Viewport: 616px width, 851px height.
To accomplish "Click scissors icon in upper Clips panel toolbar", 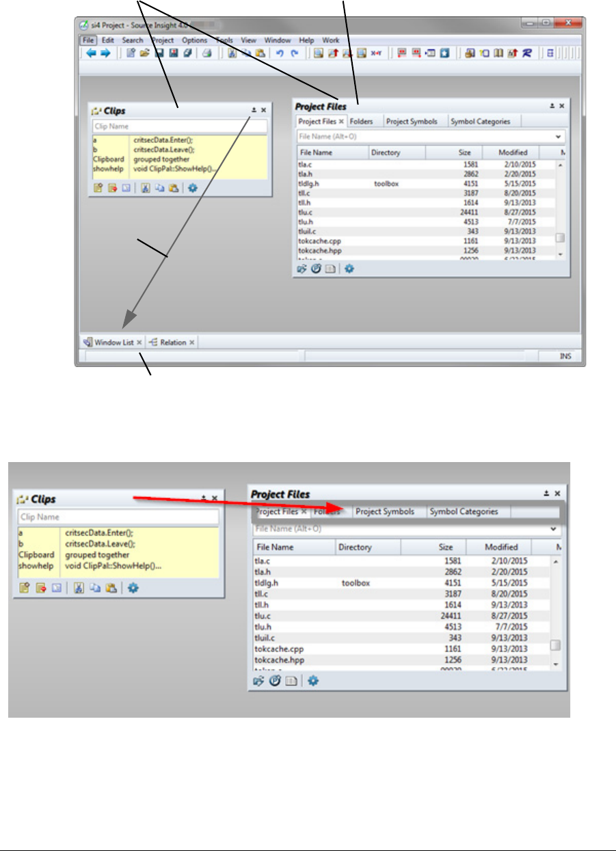I will pos(146,187).
